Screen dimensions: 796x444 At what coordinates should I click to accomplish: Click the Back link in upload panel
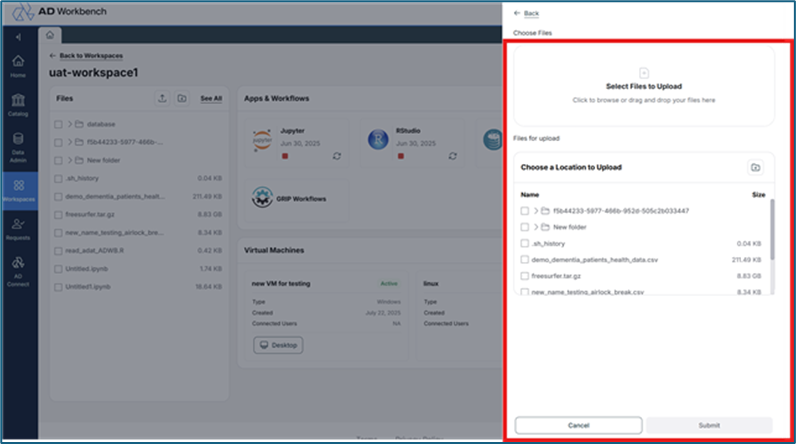point(526,13)
